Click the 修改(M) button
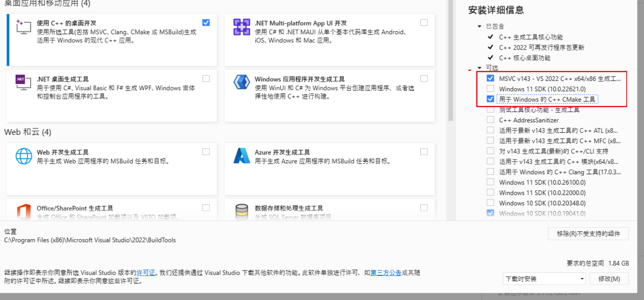Viewport: 644px width, 300px height. [609, 279]
